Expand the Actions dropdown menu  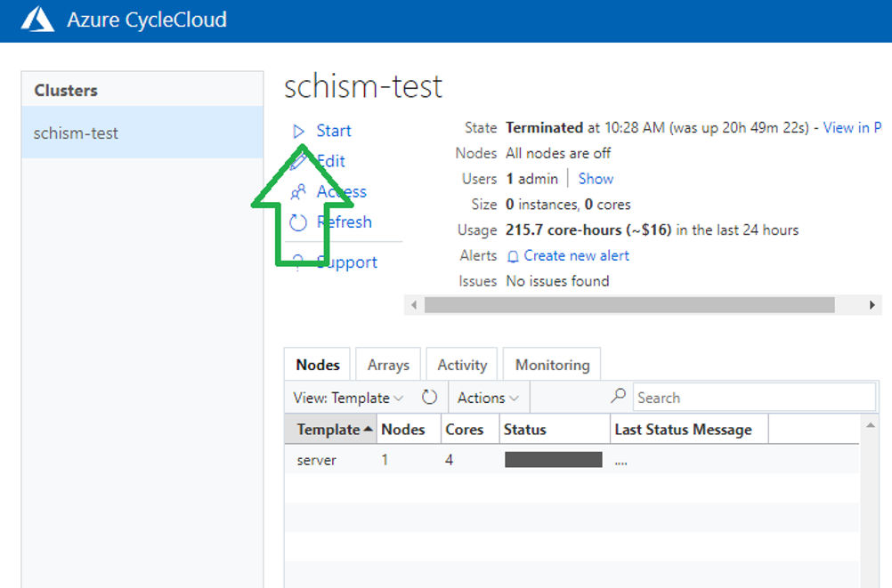click(488, 398)
